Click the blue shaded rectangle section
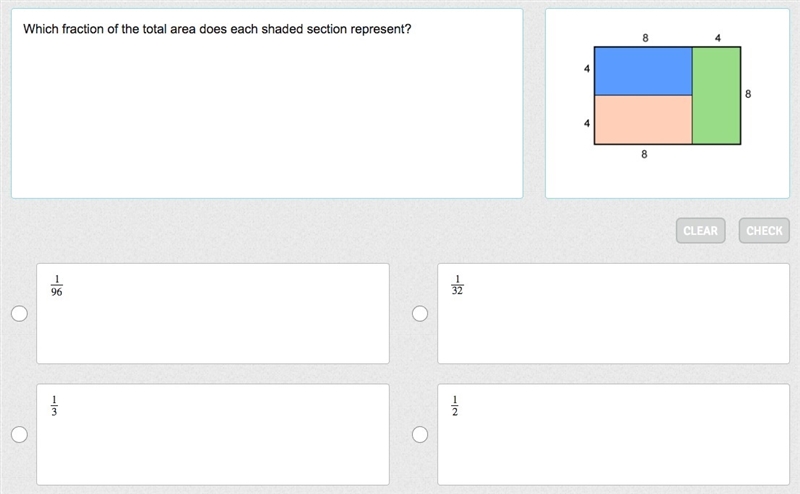Screen dimensions: 800x494 click(x=643, y=71)
